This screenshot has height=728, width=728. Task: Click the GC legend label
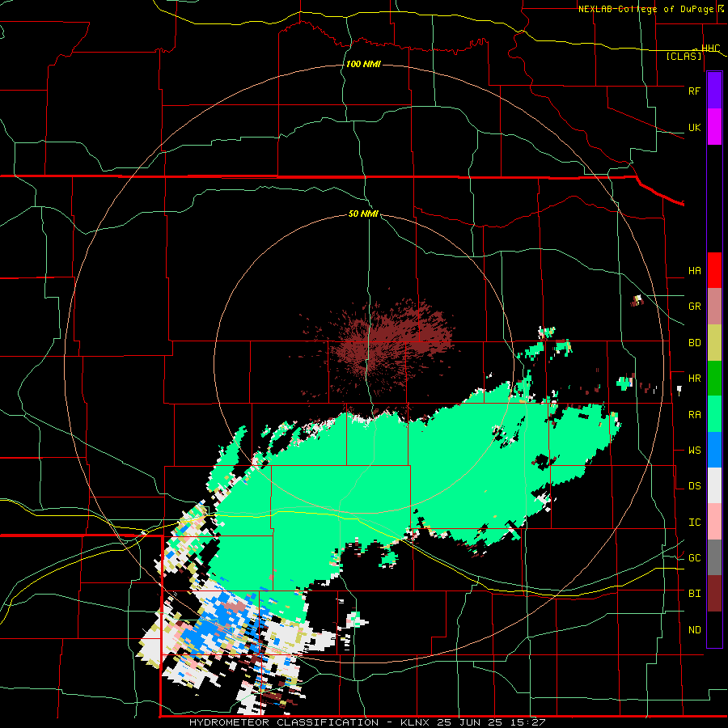(694, 557)
